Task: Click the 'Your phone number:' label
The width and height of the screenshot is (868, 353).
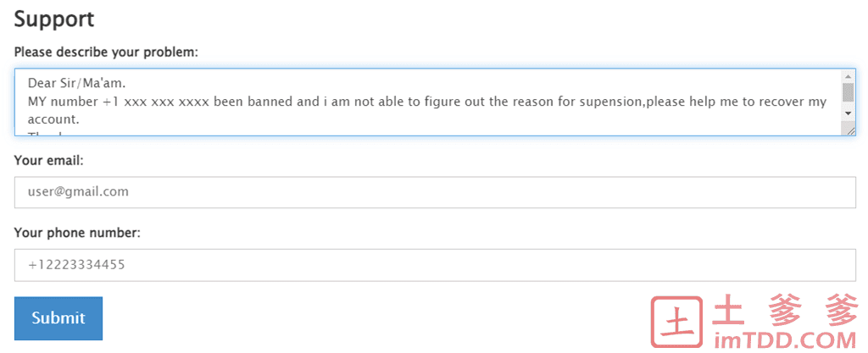Action: pyautogui.click(x=77, y=234)
